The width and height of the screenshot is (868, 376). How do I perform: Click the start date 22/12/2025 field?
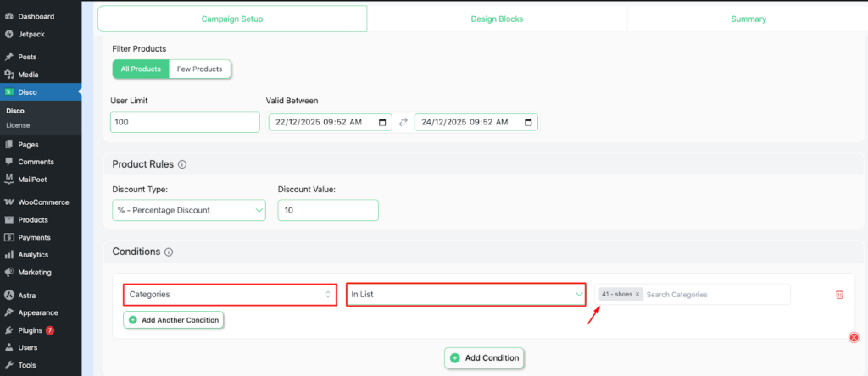[330, 122]
